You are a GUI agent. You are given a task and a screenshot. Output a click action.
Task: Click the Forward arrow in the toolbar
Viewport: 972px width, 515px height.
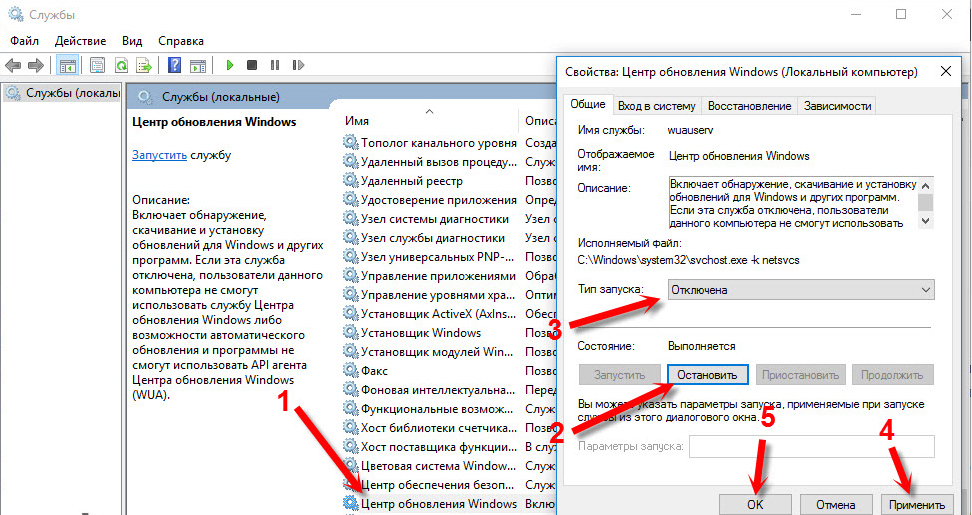pos(36,65)
